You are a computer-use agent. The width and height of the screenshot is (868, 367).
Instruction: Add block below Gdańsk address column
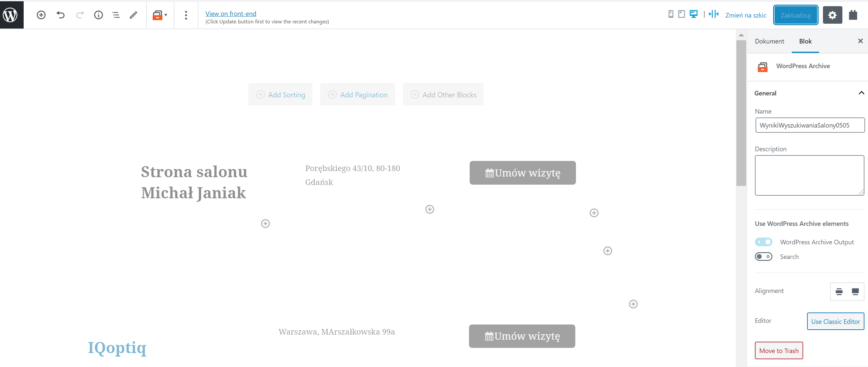pyautogui.click(x=429, y=210)
